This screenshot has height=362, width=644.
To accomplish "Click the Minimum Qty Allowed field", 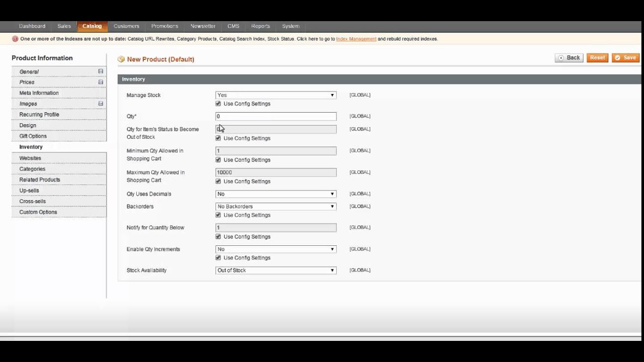I will pyautogui.click(x=276, y=151).
